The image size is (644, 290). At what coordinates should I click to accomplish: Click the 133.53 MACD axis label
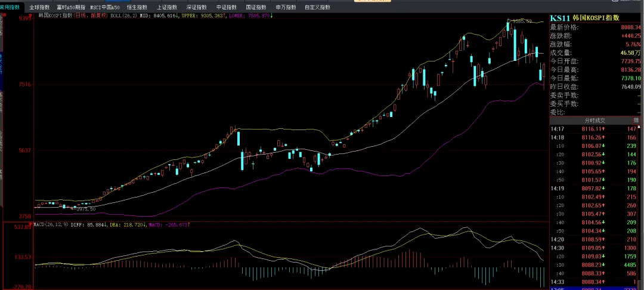click(x=23, y=257)
